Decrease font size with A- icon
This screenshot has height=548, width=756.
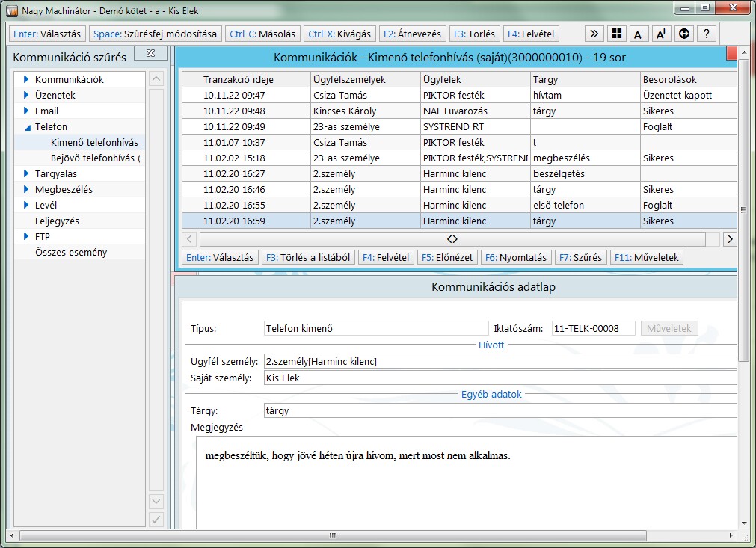point(639,34)
